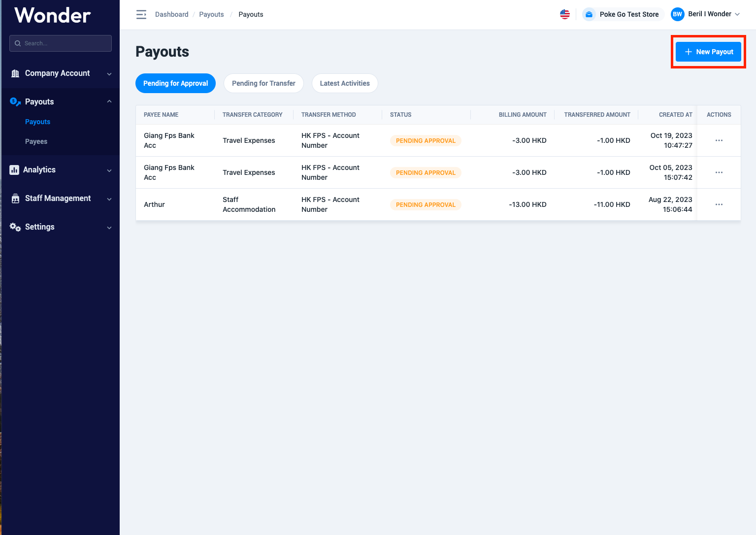The height and width of the screenshot is (535, 756).
Task: Click the Oct 05, 2023 15:07:42 date
Action: tap(671, 172)
